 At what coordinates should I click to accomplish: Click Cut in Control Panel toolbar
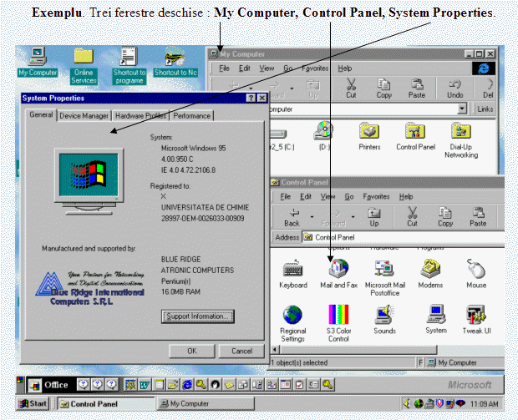(412, 217)
